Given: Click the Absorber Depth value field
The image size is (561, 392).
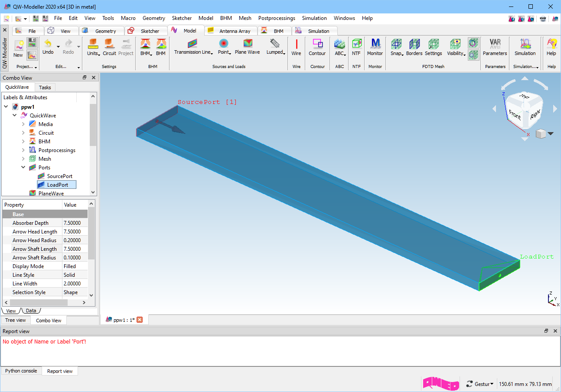Looking at the screenshot, I should [x=75, y=223].
